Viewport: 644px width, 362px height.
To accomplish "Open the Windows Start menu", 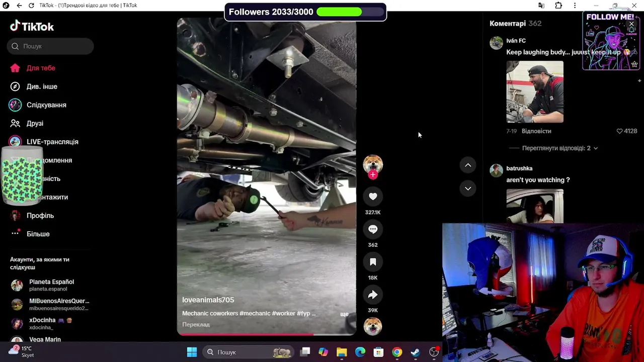I will coord(192,352).
